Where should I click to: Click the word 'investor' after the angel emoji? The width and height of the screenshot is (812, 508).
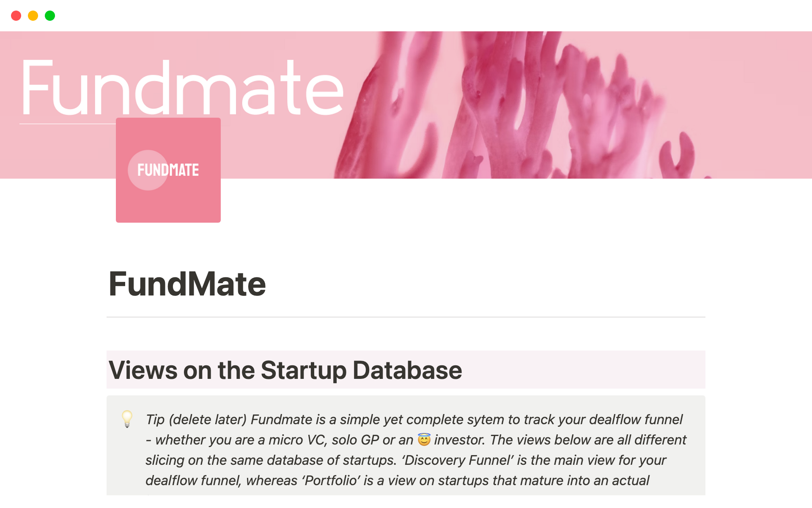click(459, 440)
